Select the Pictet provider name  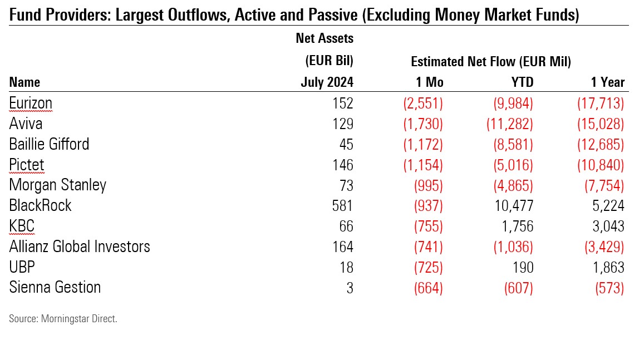tap(27, 165)
